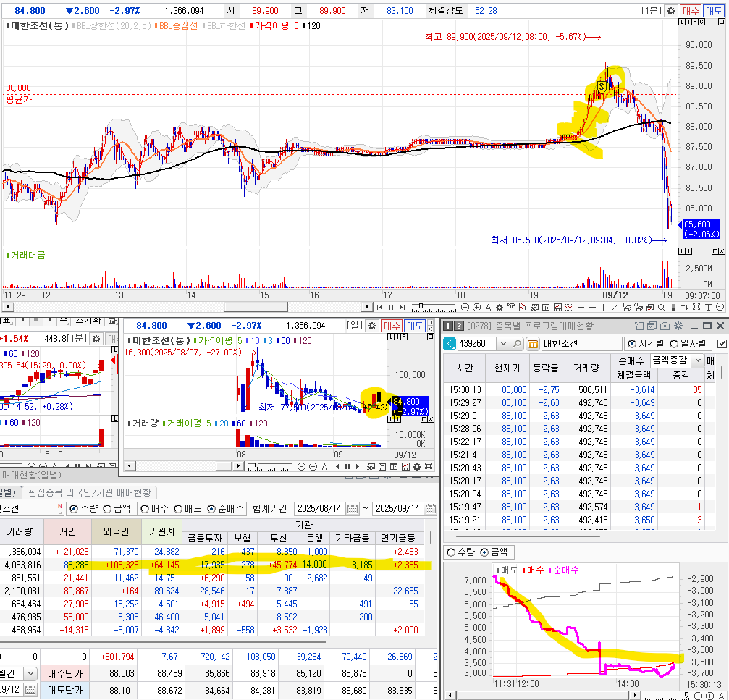Click the blue 매도 button on the top chart
The height and width of the screenshot is (700, 729).
(714, 11)
